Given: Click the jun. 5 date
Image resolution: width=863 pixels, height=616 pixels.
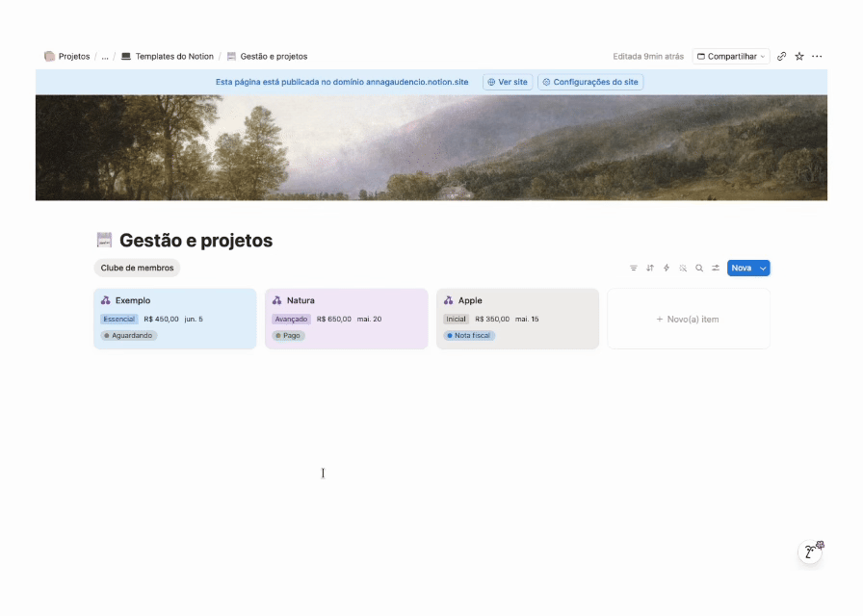Looking at the screenshot, I should click(194, 319).
